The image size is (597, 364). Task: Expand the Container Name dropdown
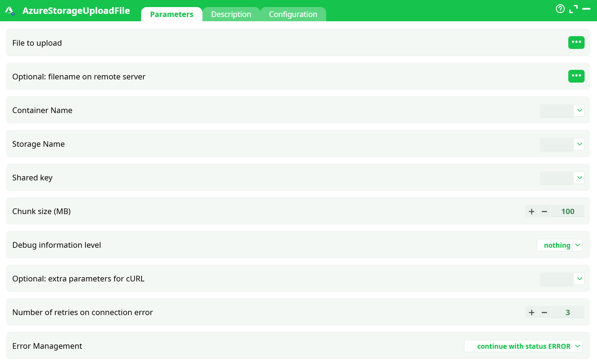click(x=579, y=110)
